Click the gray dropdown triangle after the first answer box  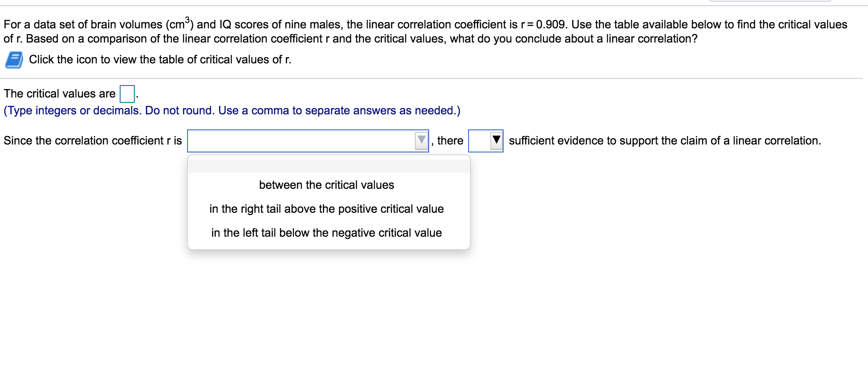pos(421,141)
